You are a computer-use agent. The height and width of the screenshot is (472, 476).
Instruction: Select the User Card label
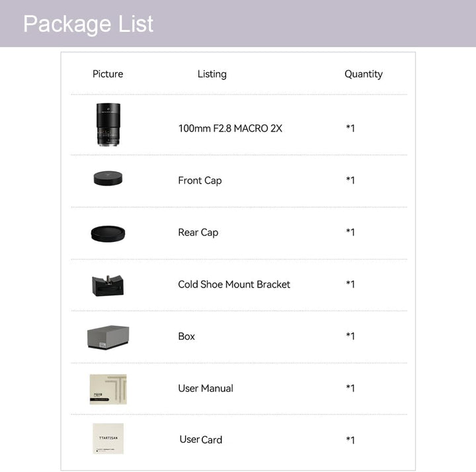(x=201, y=440)
